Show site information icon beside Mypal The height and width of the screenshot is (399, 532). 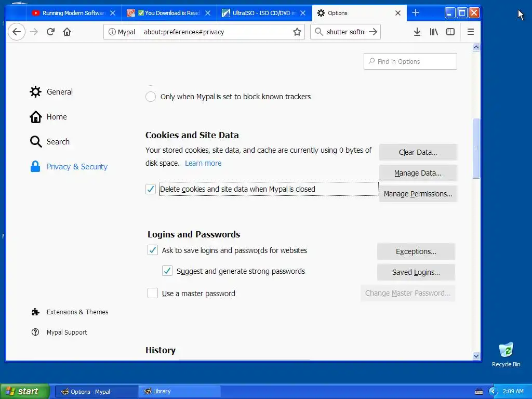point(112,32)
